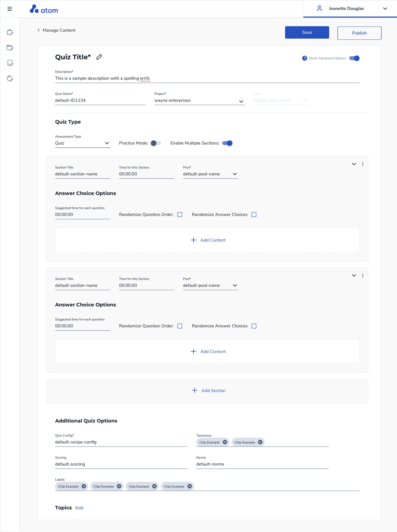Open the card edit icon in sidebar
Image resolution: width=397 pixels, height=532 pixels.
pos(10,48)
